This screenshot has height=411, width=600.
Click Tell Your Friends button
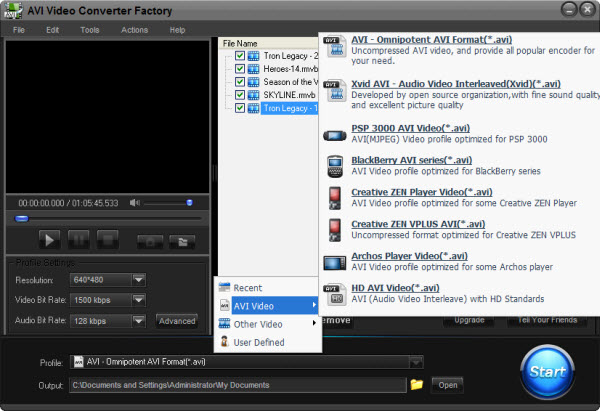[x=547, y=320]
